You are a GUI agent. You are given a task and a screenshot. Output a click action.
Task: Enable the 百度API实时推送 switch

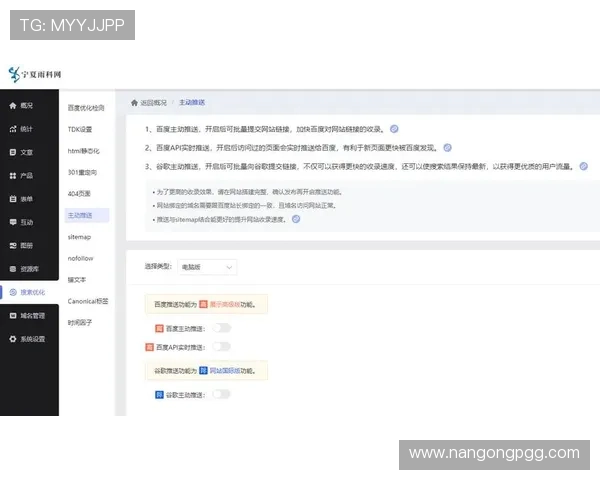point(222,347)
